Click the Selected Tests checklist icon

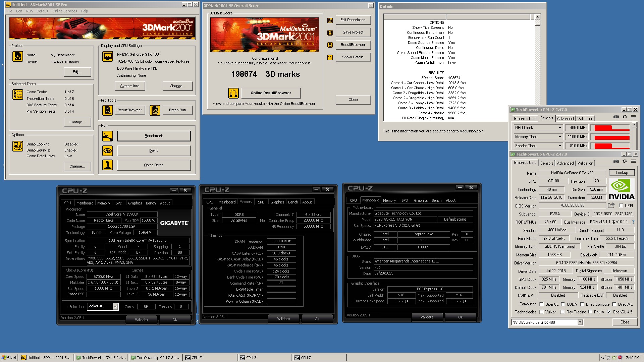18,95
